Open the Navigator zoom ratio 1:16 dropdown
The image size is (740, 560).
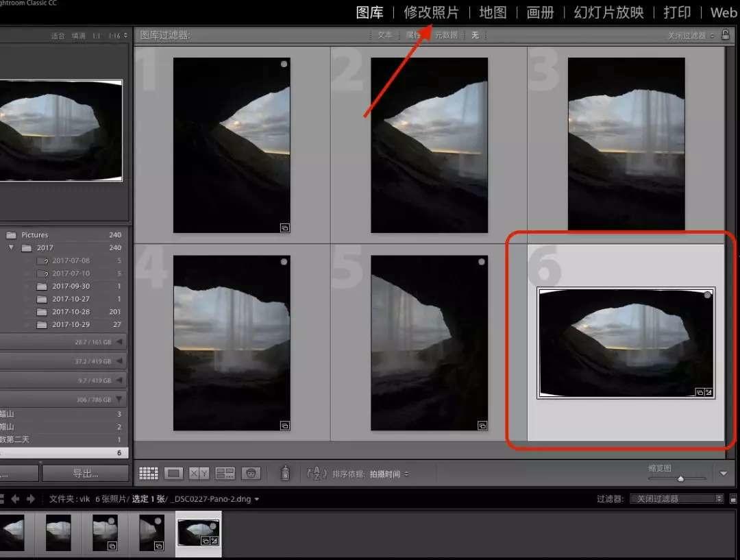[x=118, y=36]
